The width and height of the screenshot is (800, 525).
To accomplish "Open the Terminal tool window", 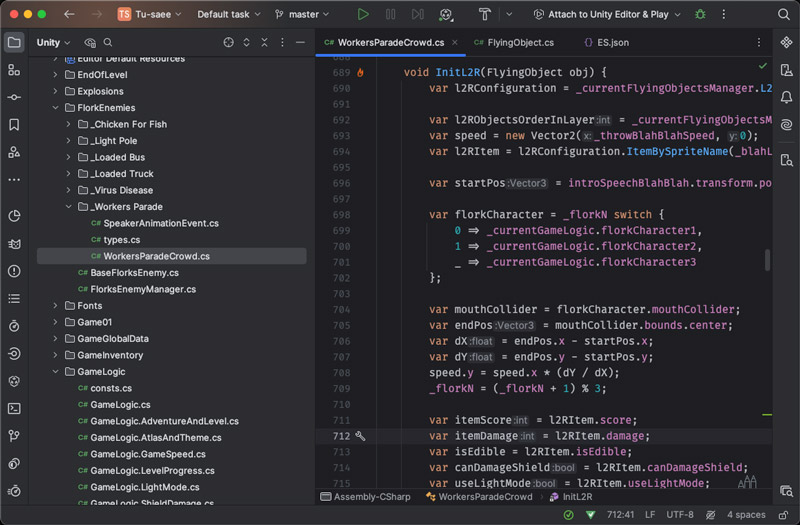I will coord(14,408).
